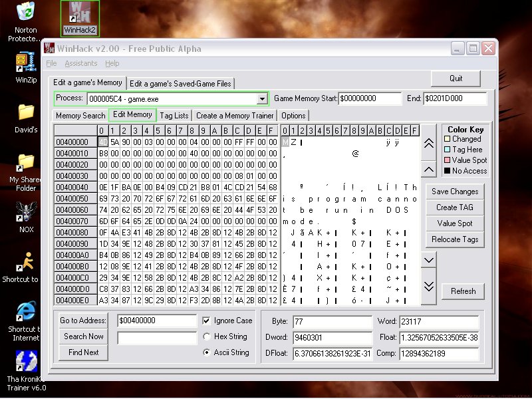Image resolution: width=532 pixels, height=399 pixels.
Task: Focus the Game Memory Start field
Action: [370, 98]
